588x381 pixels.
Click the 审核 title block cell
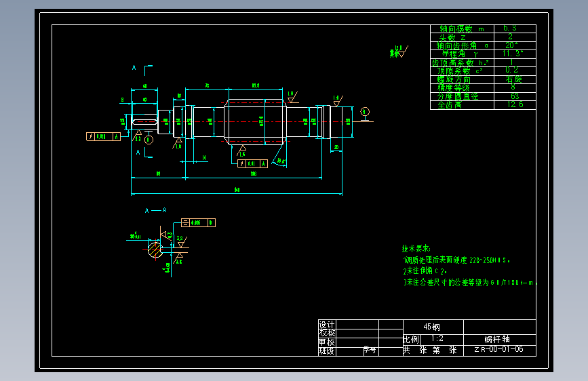point(327,342)
